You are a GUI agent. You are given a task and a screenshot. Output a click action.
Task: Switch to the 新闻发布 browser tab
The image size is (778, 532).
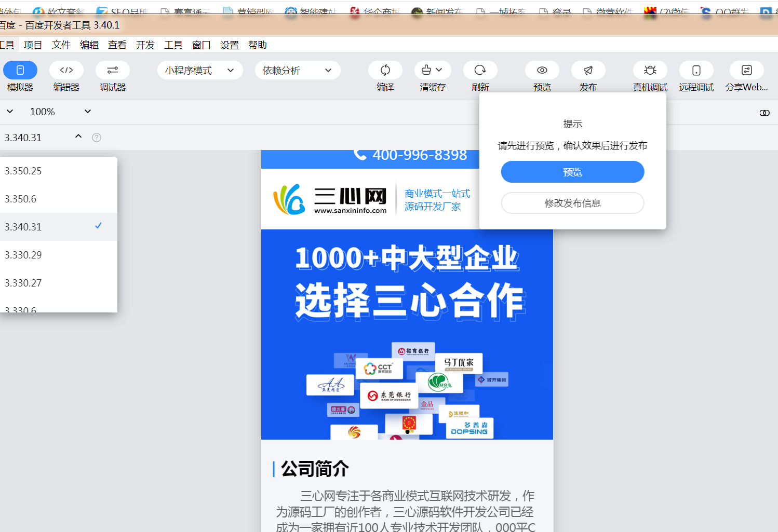(437, 11)
